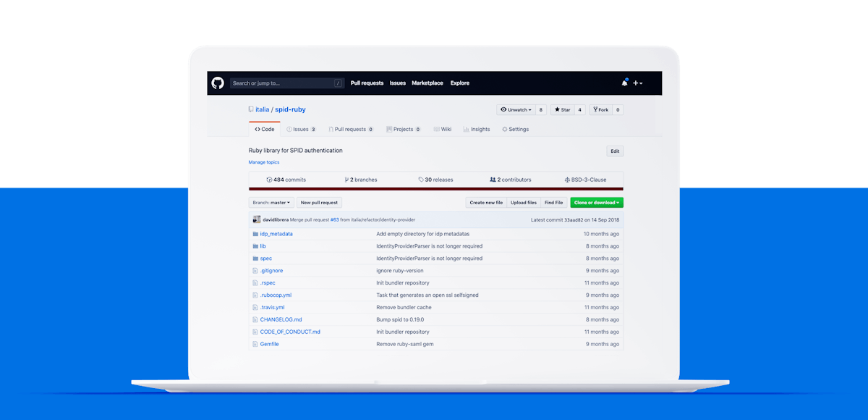Click the .gitignore file icon
This screenshot has height=420, width=868.
click(255, 271)
